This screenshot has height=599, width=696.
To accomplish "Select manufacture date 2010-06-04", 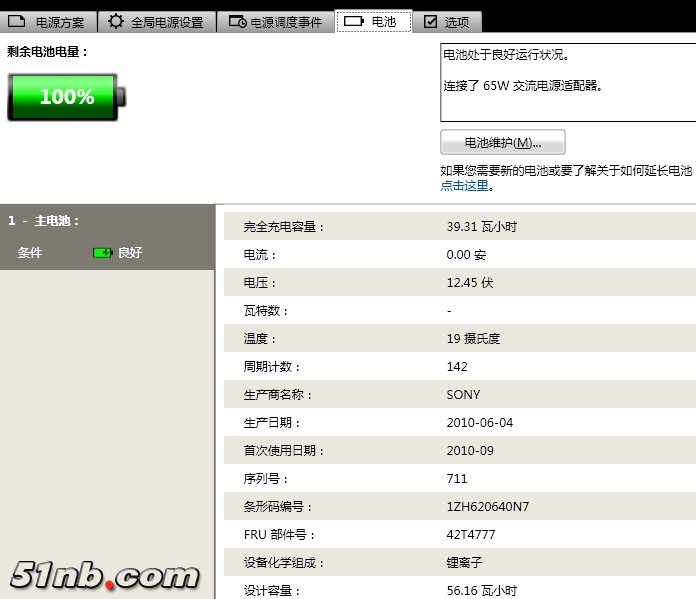I will [x=480, y=423].
